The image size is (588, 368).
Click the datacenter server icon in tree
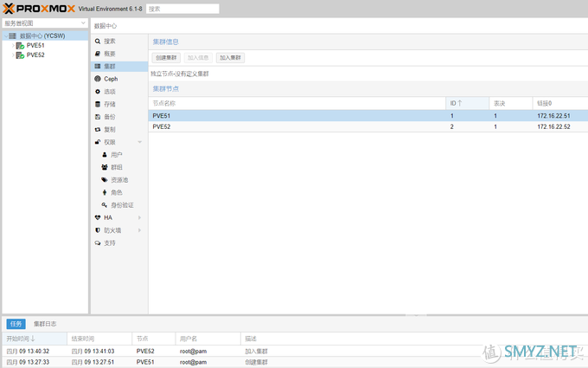click(x=13, y=36)
